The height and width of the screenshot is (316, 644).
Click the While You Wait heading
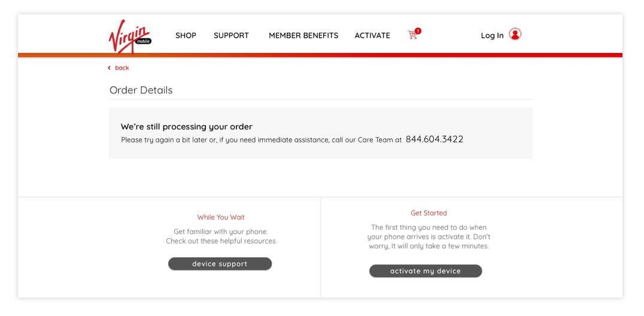221,217
